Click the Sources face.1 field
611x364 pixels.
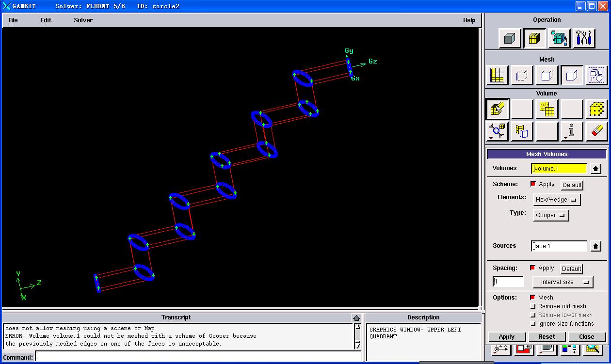tap(559, 246)
